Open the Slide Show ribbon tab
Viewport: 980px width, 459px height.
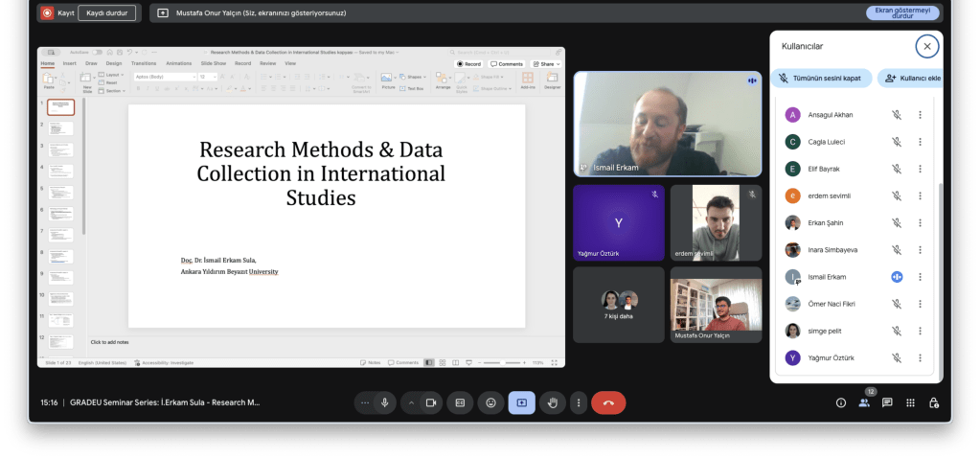213,63
